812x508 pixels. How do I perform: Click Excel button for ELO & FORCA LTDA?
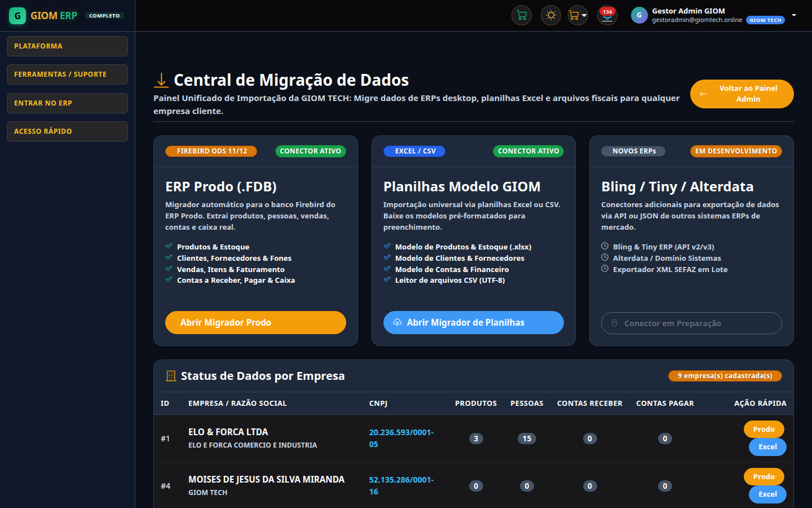click(x=767, y=447)
